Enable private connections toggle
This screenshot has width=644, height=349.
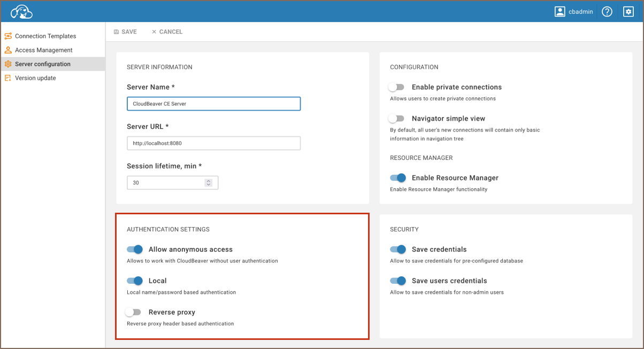point(397,87)
